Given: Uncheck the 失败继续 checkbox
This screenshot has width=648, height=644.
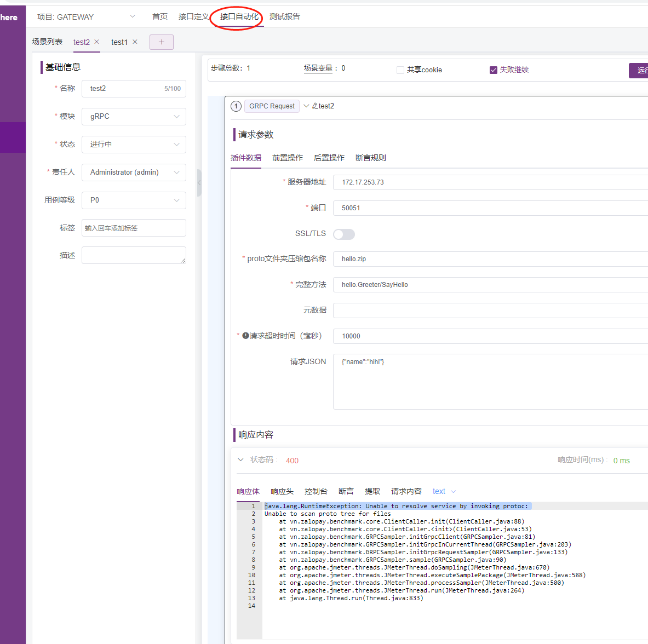Looking at the screenshot, I should pyautogui.click(x=494, y=70).
